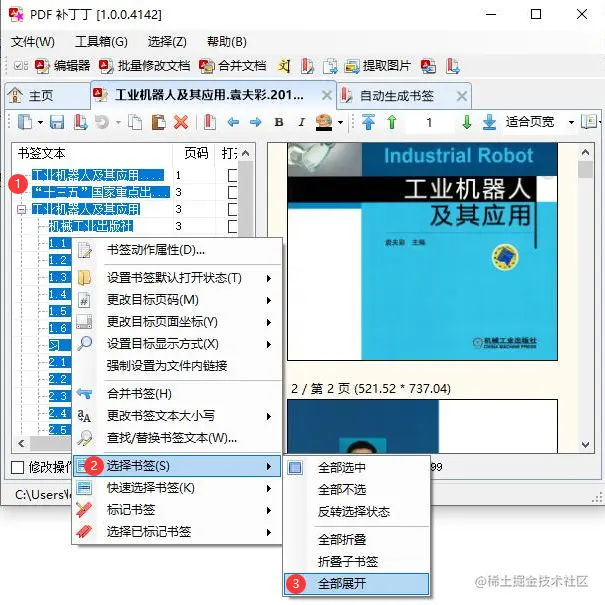Choose 折叠子书签 in submenu
The width and height of the screenshot is (605, 605).
tap(356, 561)
